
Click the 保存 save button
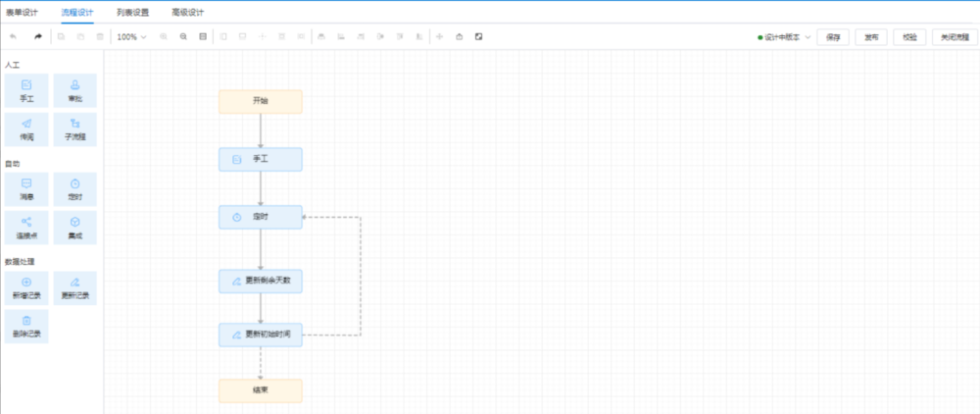coord(832,37)
